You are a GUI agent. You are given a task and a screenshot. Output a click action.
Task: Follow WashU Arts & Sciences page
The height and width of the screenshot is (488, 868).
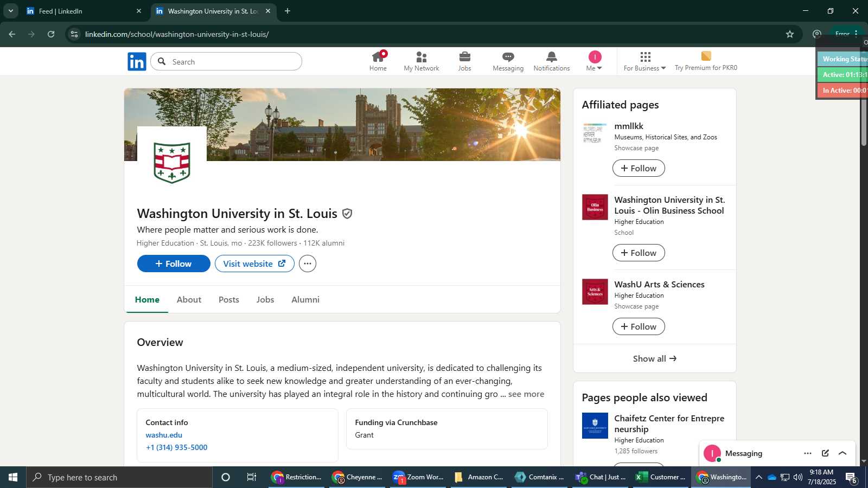(639, 326)
